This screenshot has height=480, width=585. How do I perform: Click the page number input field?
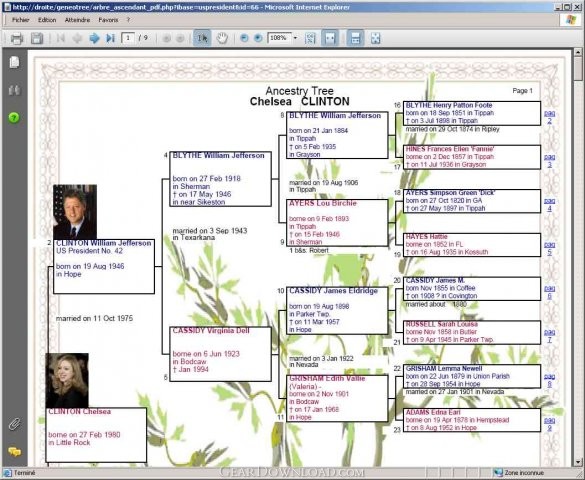128,38
